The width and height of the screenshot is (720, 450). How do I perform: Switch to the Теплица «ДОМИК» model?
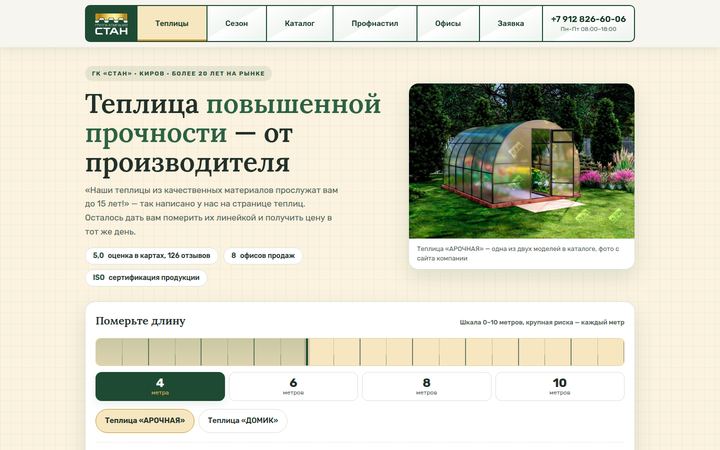coord(243,421)
